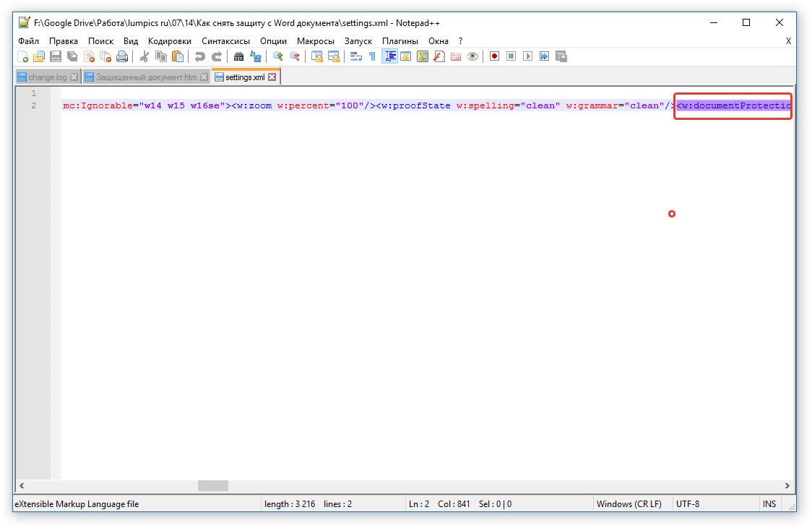This screenshot has width=812, height=528.
Task: Click the Cut scissors icon
Action: point(144,56)
